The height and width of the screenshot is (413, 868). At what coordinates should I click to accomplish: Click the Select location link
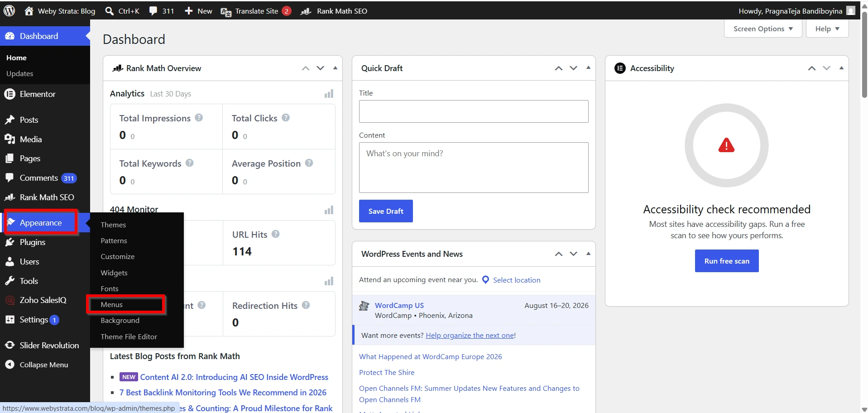tap(517, 280)
